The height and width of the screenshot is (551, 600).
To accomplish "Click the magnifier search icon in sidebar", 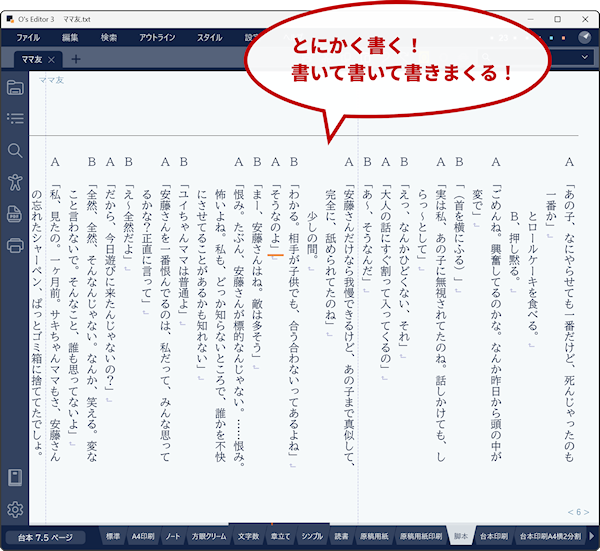I will point(15,151).
